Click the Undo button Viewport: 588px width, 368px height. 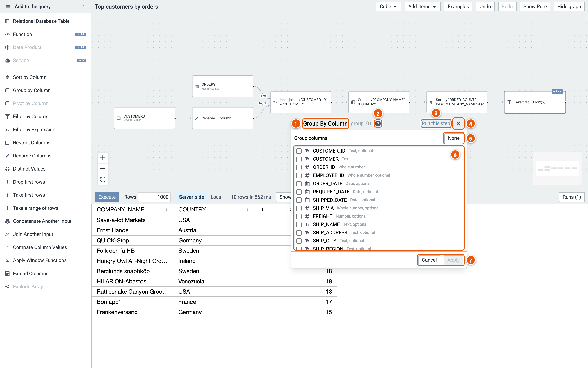(485, 7)
